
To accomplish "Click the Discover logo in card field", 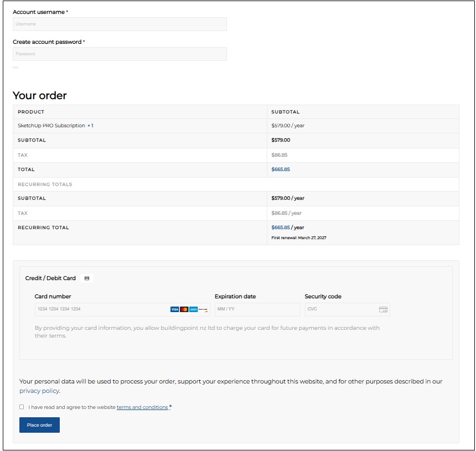I will (203, 309).
